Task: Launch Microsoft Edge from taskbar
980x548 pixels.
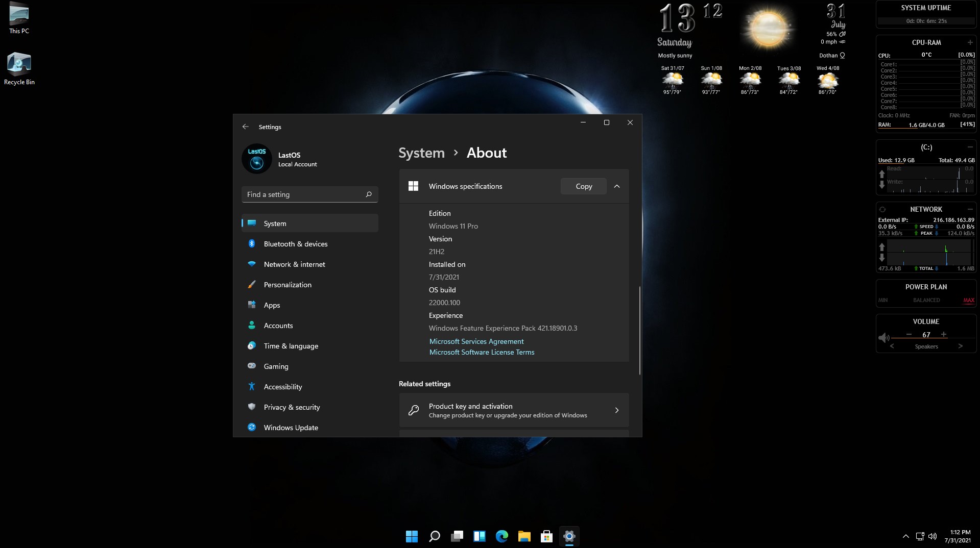Action: point(501,536)
